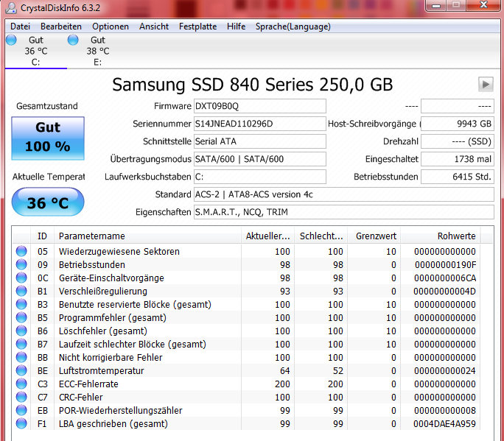This screenshot has height=441, width=504.
Task: Click the CrystalDiskInfo title bar icon
Action: [x=11, y=7]
